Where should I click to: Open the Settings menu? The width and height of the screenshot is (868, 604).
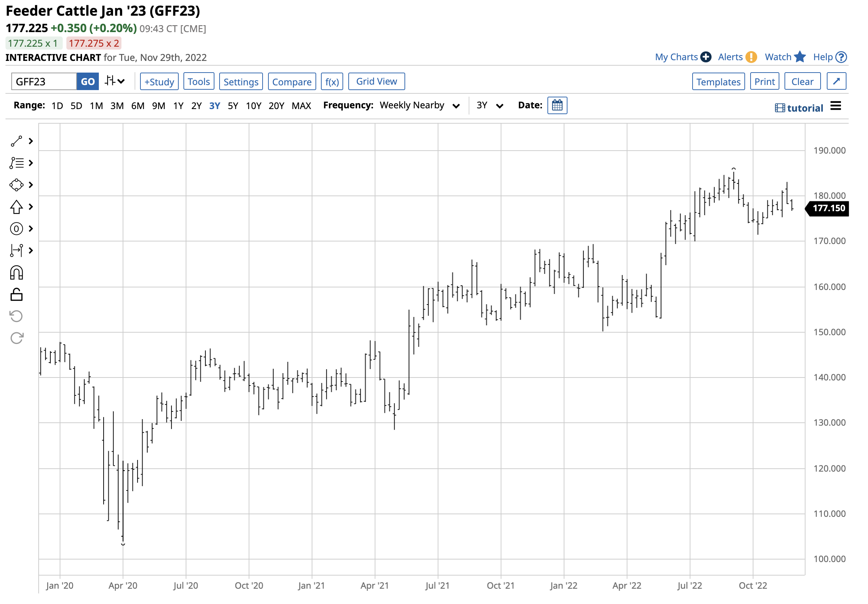(x=240, y=82)
